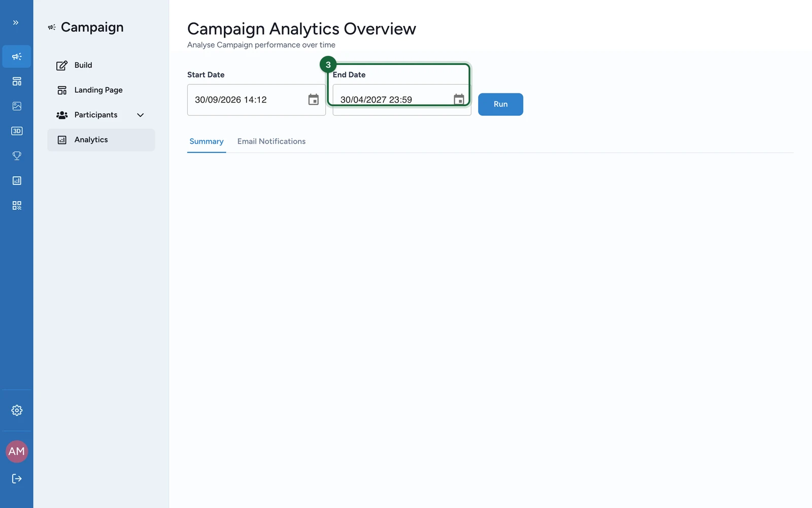Open End Date calendar picker icon
The width and height of the screenshot is (812, 508).
coord(459,100)
